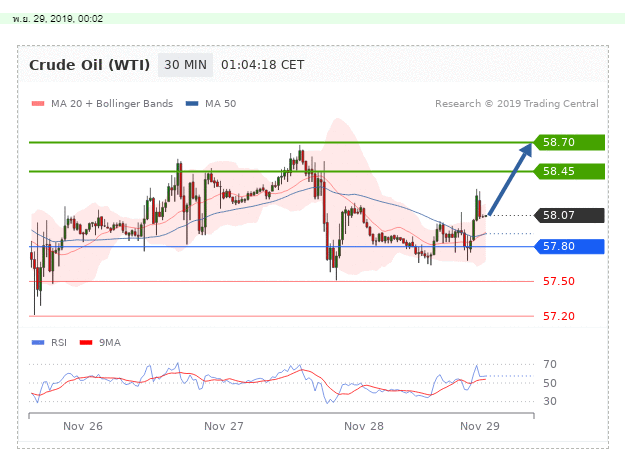Image resolution: width=625 pixels, height=455 pixels.
Task: Click the RSI 70 scale value
Action: point(550,364)
